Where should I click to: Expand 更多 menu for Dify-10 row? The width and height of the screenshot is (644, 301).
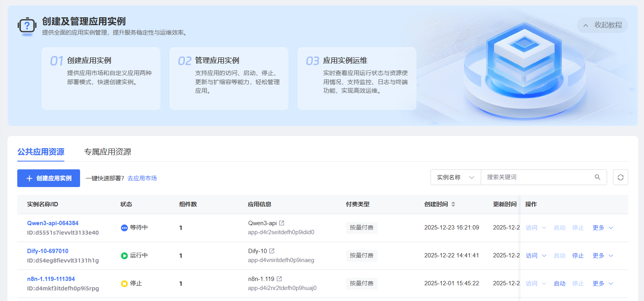click(602, 255)
